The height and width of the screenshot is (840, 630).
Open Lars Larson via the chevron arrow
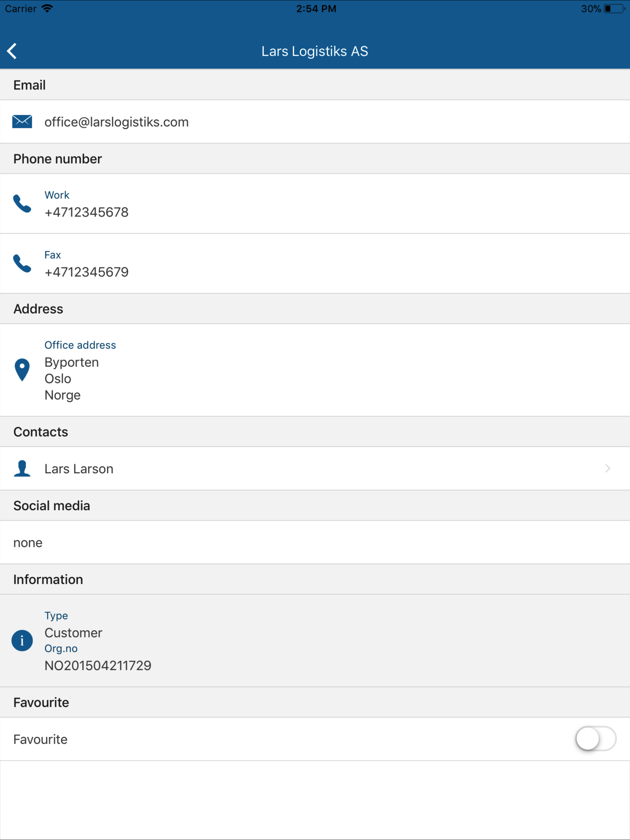click(x=608, y=468)
